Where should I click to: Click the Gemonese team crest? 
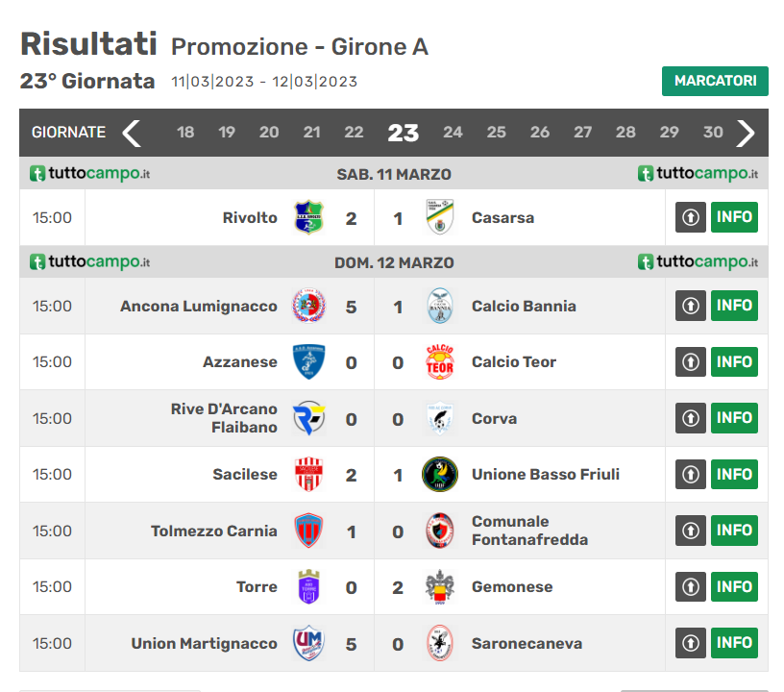point(439,587)
